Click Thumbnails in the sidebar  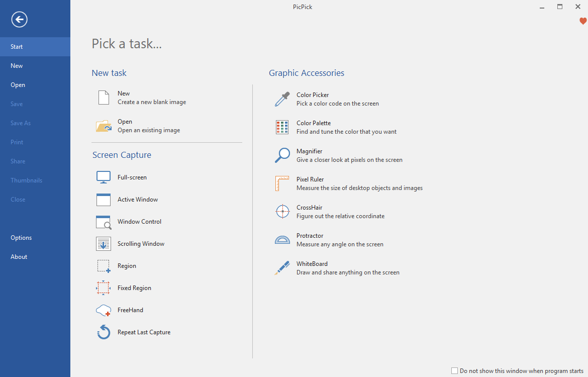coord(35,180)
